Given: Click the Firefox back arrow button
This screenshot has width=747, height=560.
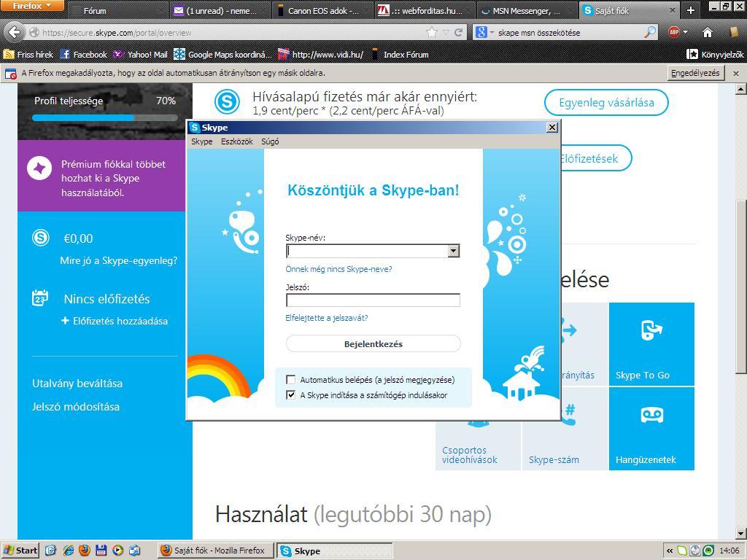Looking at the screenshot, I should click(15, 32).
